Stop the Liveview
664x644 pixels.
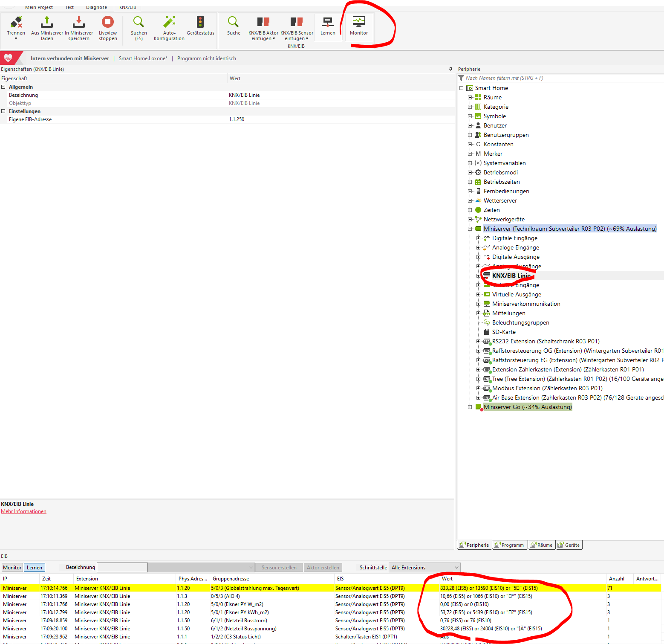pyautogui.click(x=108, y=28)
